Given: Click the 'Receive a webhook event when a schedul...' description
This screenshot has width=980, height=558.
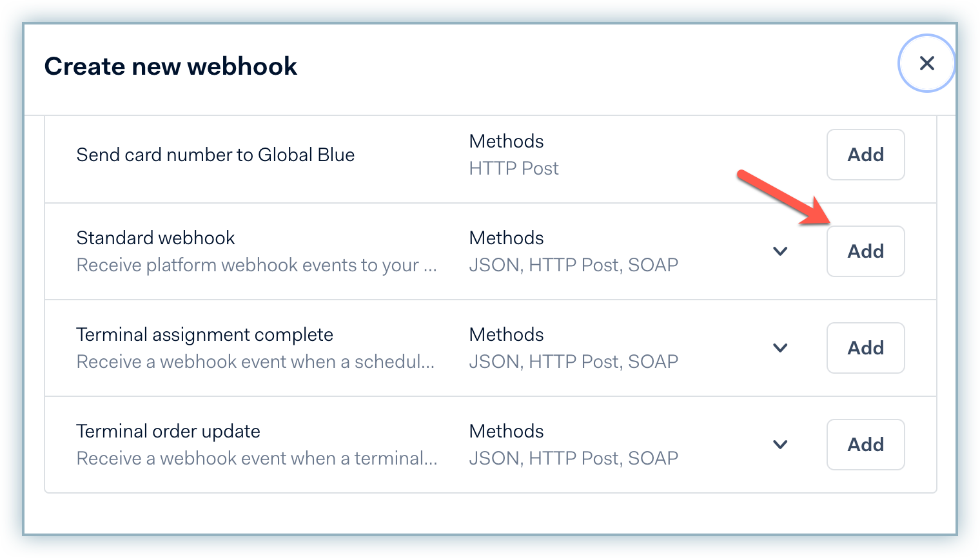Looking at the screenshot, I should (x=255, y=361).
